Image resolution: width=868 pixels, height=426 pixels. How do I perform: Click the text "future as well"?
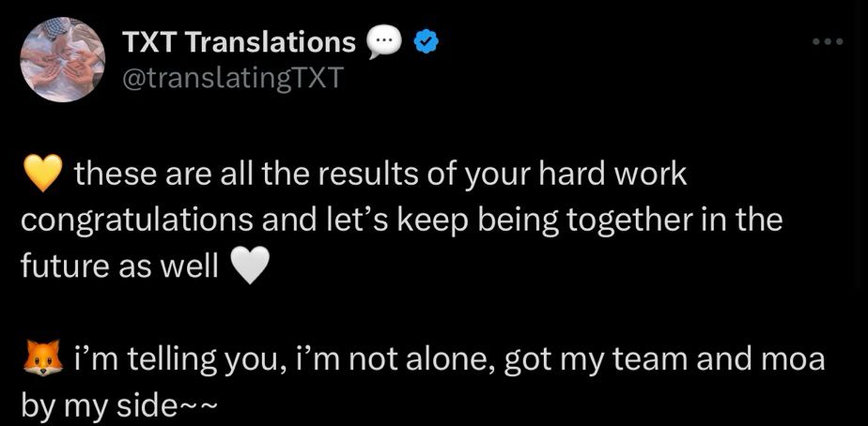pos(121,268)
